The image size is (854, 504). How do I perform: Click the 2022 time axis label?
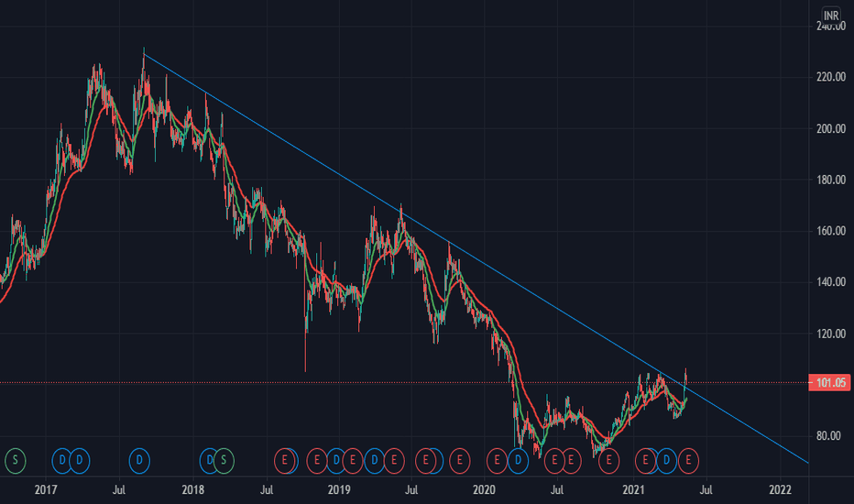click(x=780, y=490)
